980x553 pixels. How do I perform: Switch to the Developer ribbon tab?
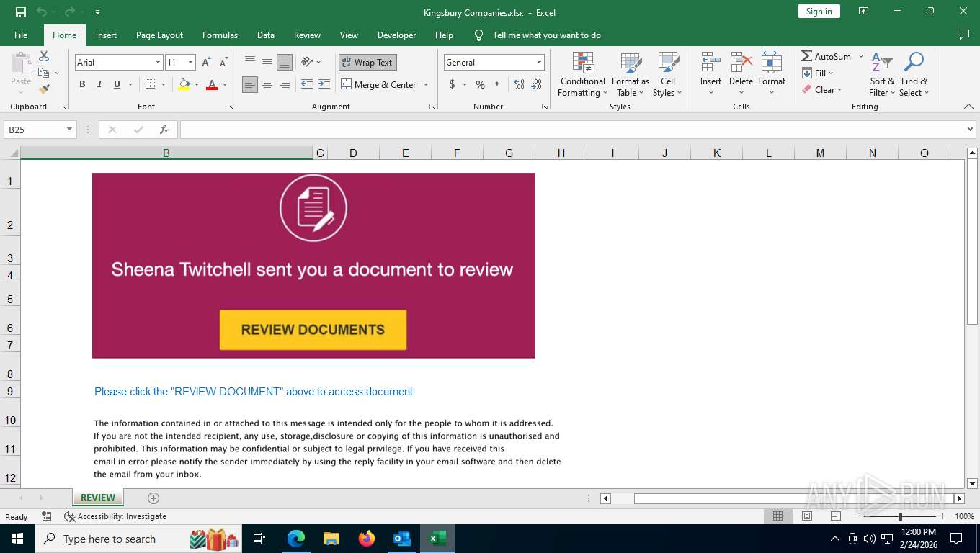click(x=396, y=35)
